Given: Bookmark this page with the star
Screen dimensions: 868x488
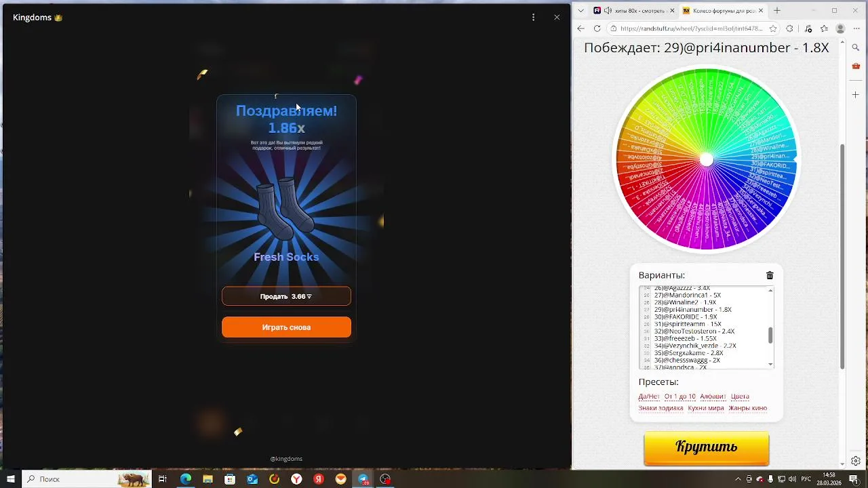Looking at the screenshot, I should (773, 28).
